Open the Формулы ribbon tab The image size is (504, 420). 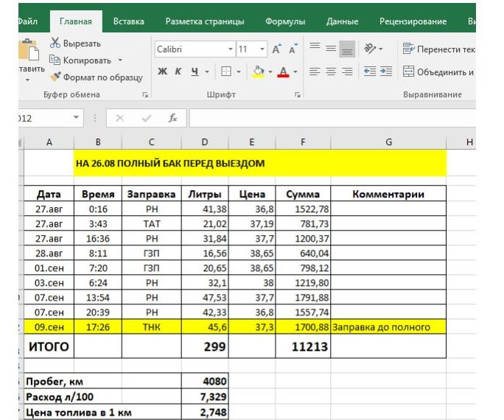tap(285, 21)
